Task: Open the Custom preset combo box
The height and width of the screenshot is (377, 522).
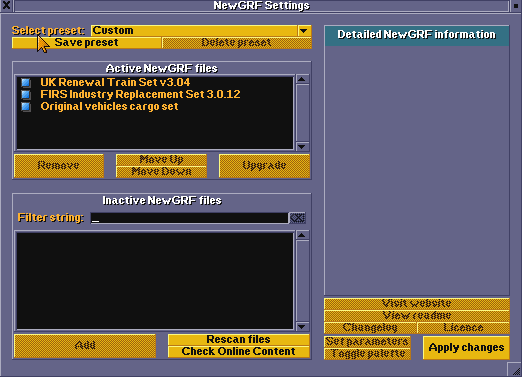Action: 201,31
